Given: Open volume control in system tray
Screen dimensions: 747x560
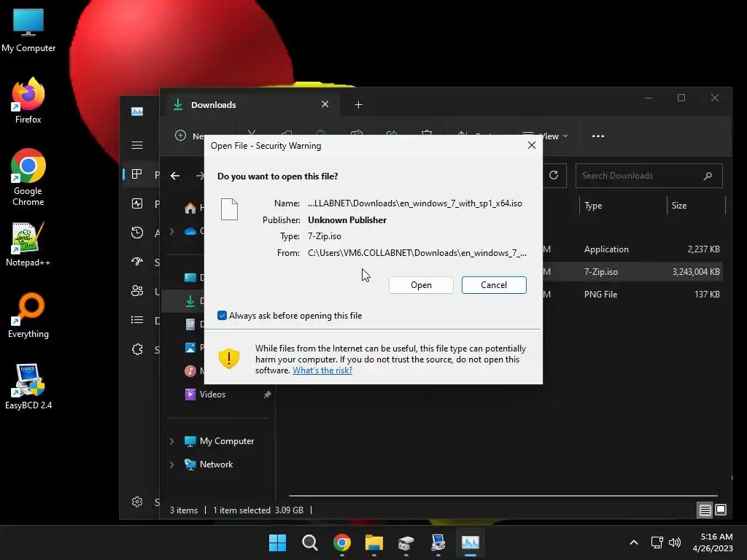Looking at the screenshot, I should pyautogui.click(x=675, y=542).
